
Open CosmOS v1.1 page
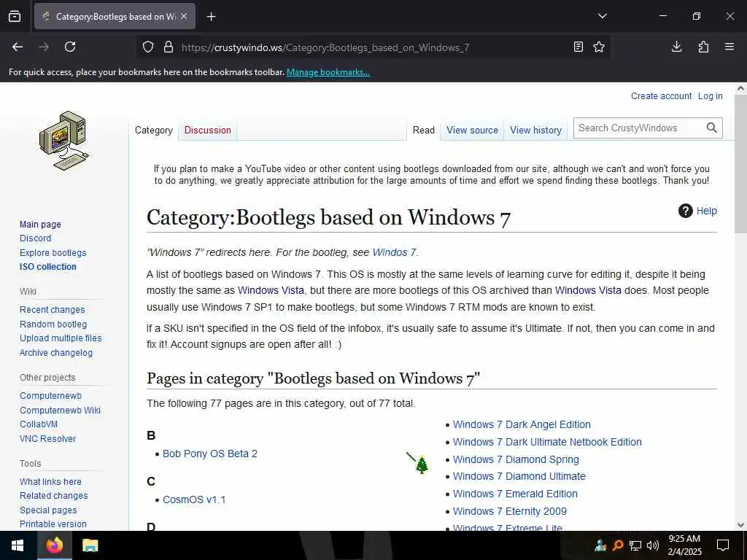(x=194, y=499)
